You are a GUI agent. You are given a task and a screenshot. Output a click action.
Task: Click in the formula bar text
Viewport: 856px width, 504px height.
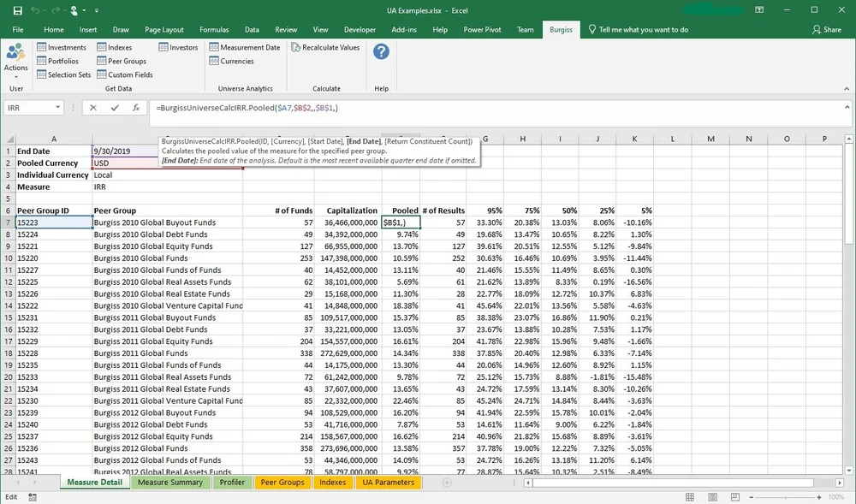point(247,108)
